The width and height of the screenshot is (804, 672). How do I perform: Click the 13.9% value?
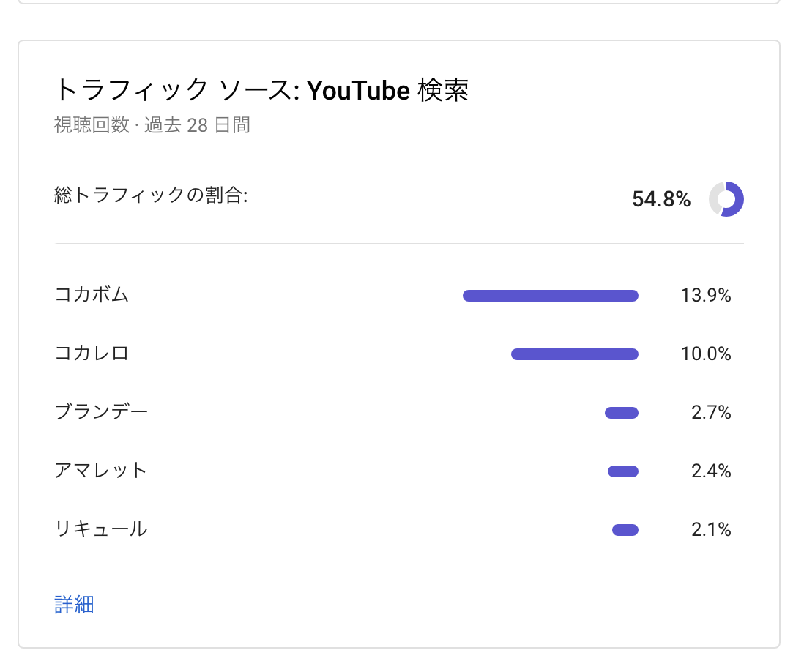tap(706, 296)
